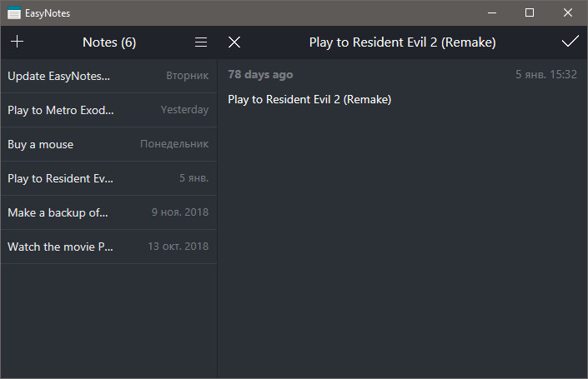Click the '78 days ago' label

tap(260, 75)
